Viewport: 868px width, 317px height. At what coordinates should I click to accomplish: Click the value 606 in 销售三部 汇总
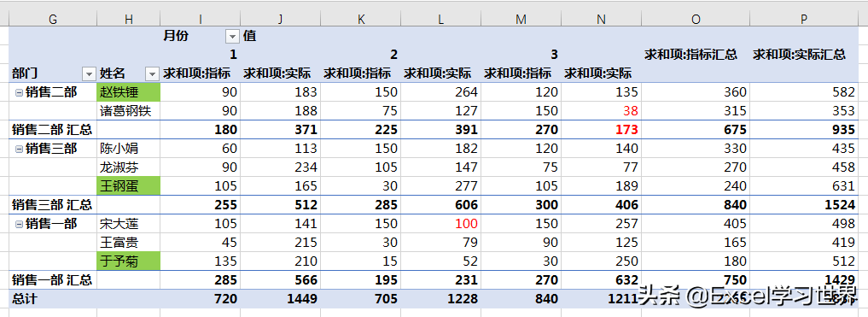click(x=465, y=205)
